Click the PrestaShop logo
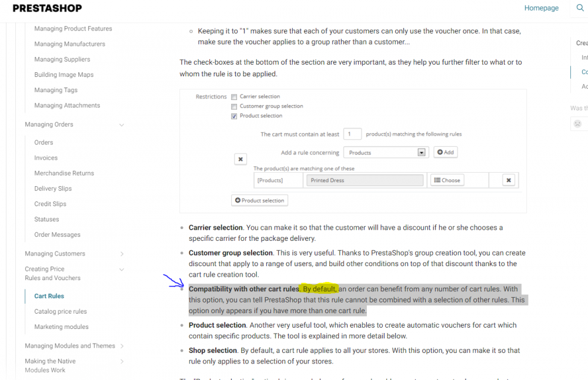 47,8
